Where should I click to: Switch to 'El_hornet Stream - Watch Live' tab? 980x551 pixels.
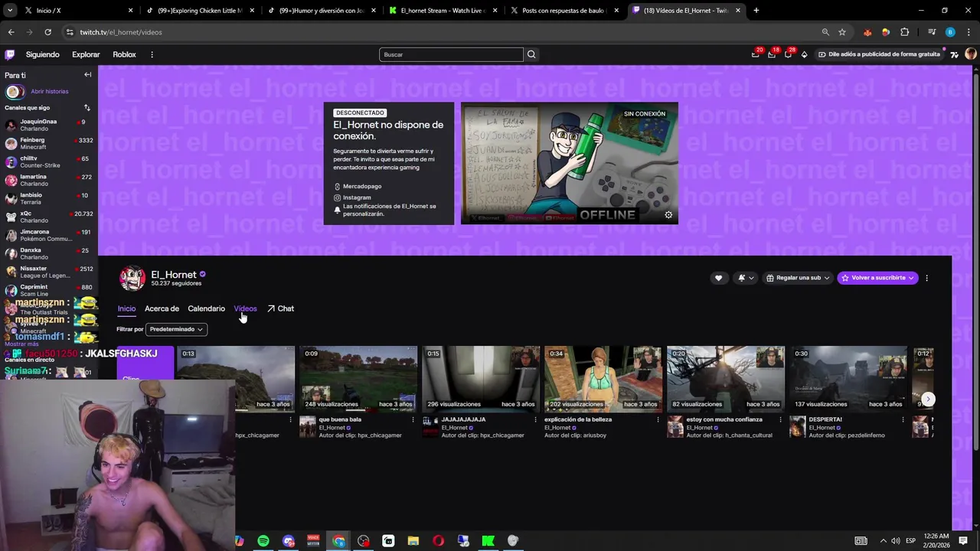coord(443,11)
